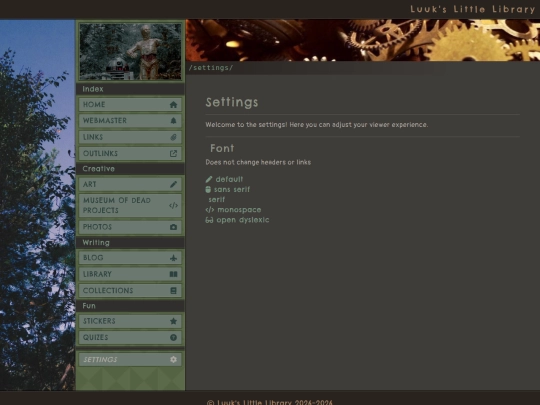Open the STICKERS page
This screenshot has height=405, width=540.
130,321
